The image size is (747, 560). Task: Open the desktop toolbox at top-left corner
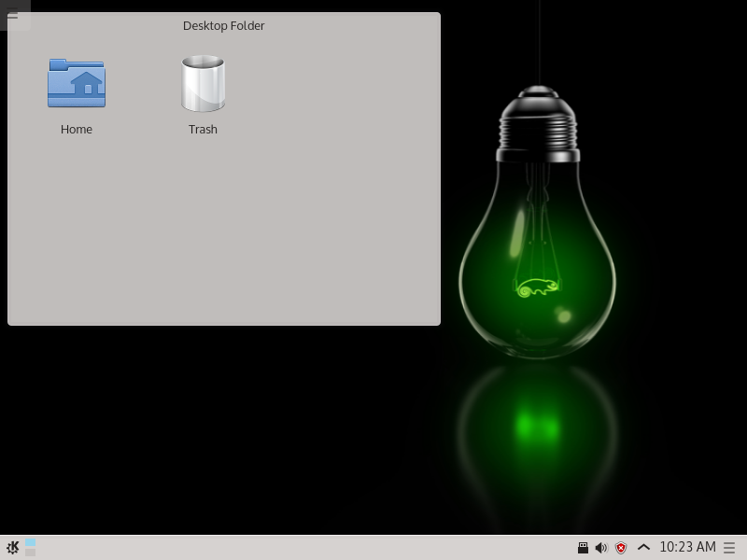(x=13, y=16)
